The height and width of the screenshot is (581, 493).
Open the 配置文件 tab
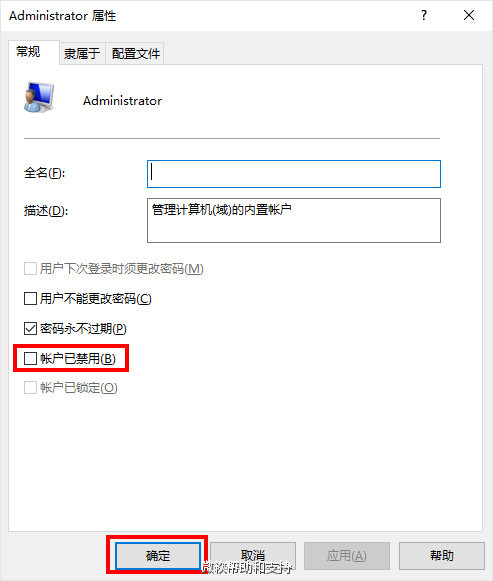point(136,54)
